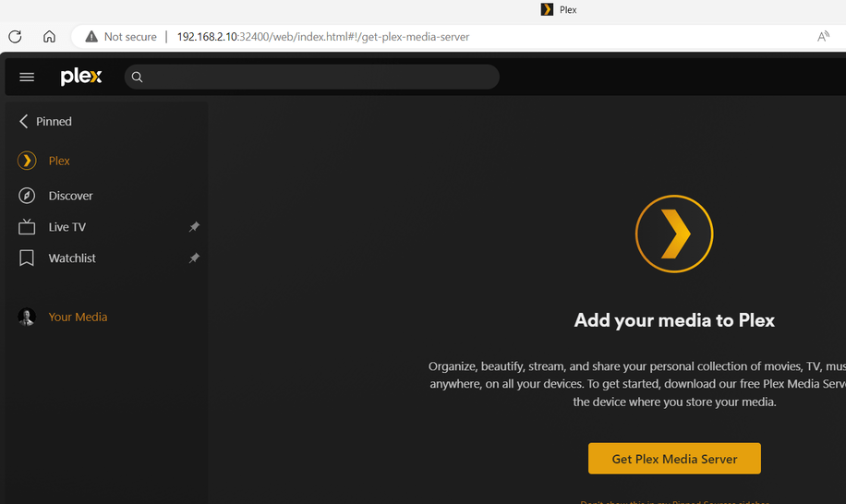Toggle the hamburger menu in Plex header
Screen dimensions: 846x504
(x=27, y=78)
